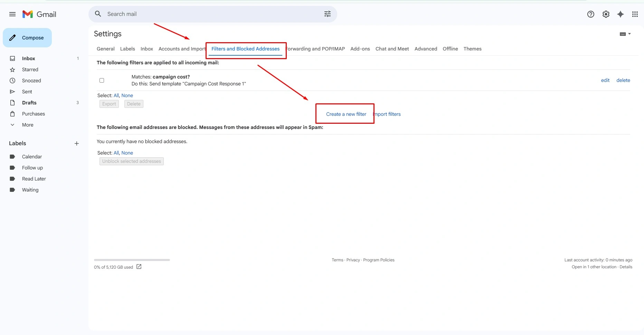
Task: Open Program Policies link
Action: pyautogui.click(x=379, y=260)
